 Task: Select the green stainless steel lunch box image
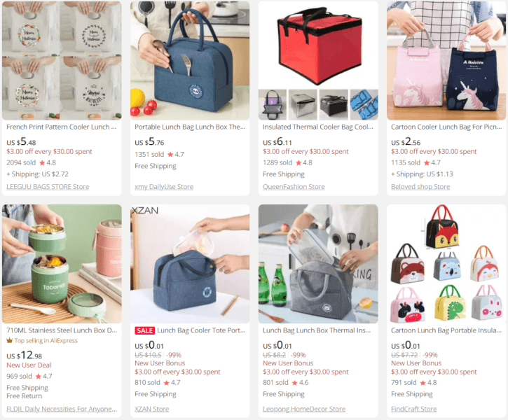(62, 264)
